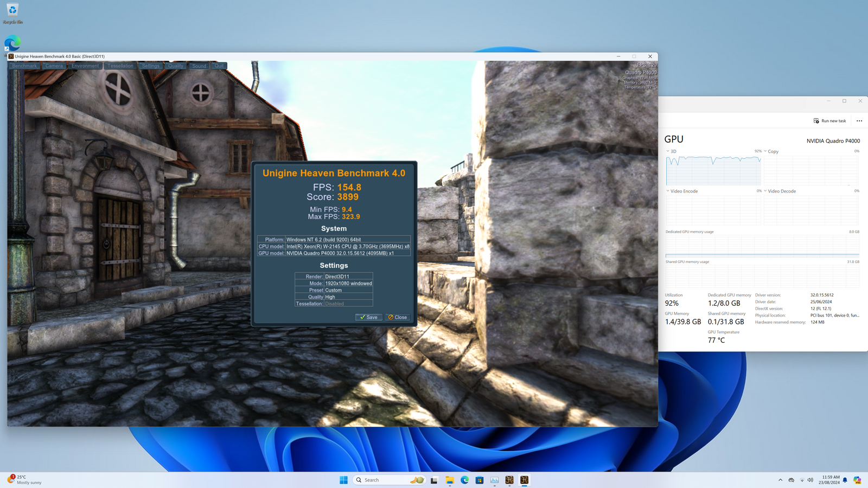Click the first Heaven Benchmark taskbar icon
The width and height of the screenshot is (868, 488).
pos(509,480)
